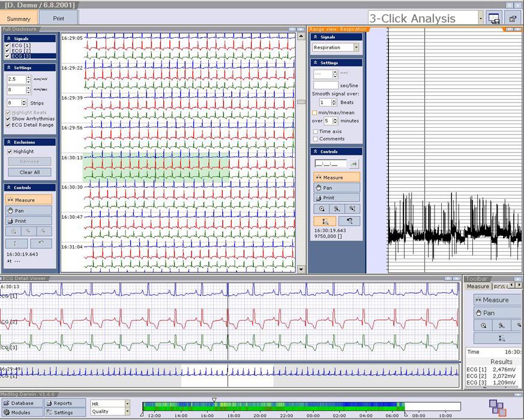Screen dimensions: 524x420
Task: Click the Clear All exclusions button
Action: click(29, 172)
